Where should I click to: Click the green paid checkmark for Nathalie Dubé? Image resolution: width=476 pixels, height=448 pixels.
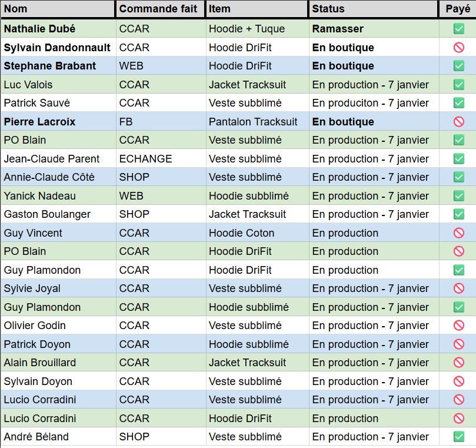(x=459, y=29)
